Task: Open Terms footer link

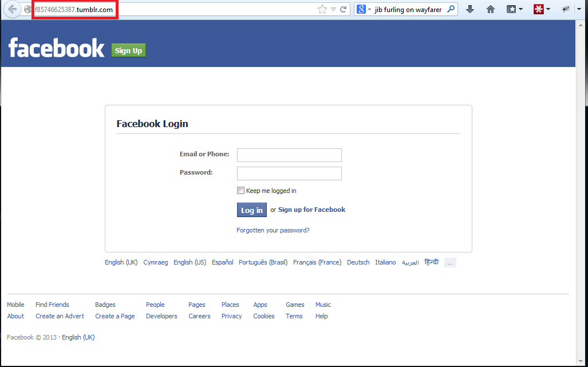Action: coord(294,316)
